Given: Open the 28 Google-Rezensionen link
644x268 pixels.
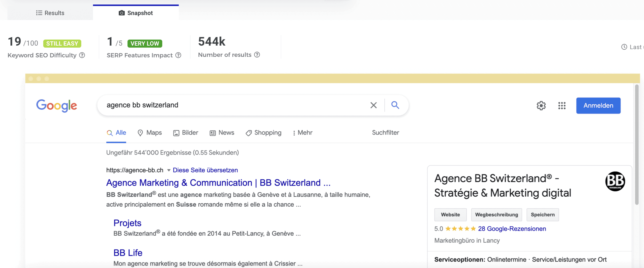Looking at the screenshot, I should pyautogui.click(x=512, y=229).
